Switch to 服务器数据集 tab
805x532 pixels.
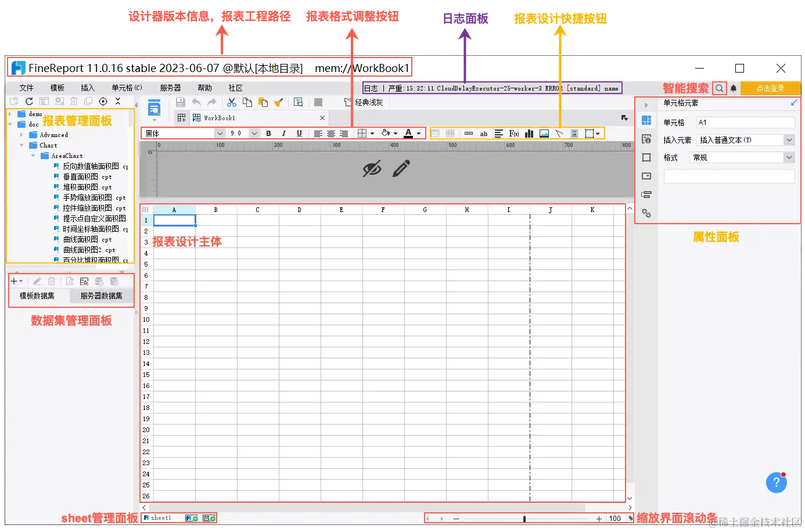(102, 296)
